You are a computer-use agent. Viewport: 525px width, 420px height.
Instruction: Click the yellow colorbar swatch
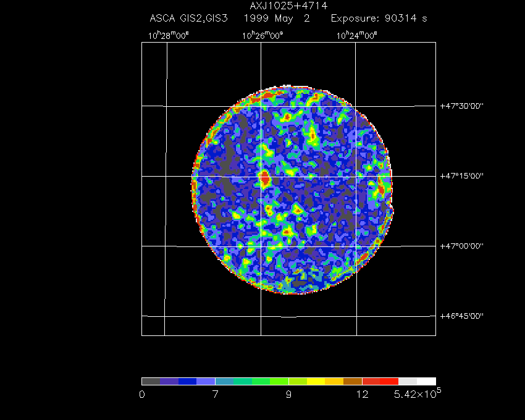tap(316, 382)
